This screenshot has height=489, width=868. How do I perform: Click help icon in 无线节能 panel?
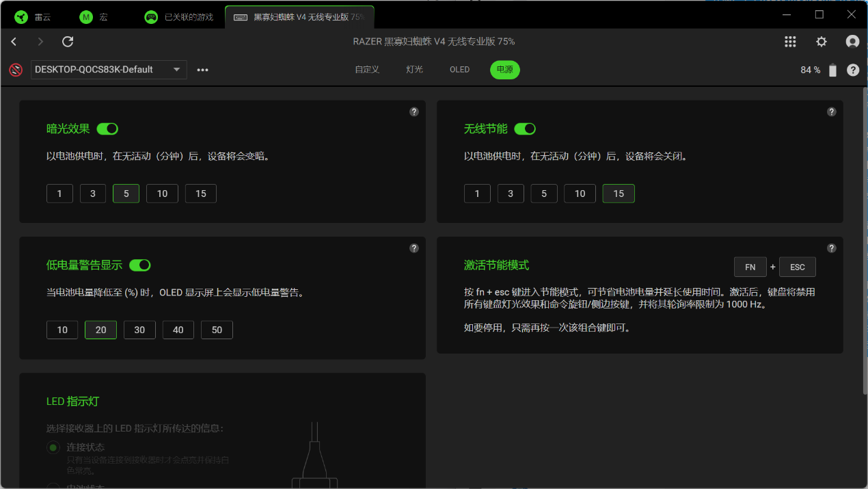coord(832,112)
